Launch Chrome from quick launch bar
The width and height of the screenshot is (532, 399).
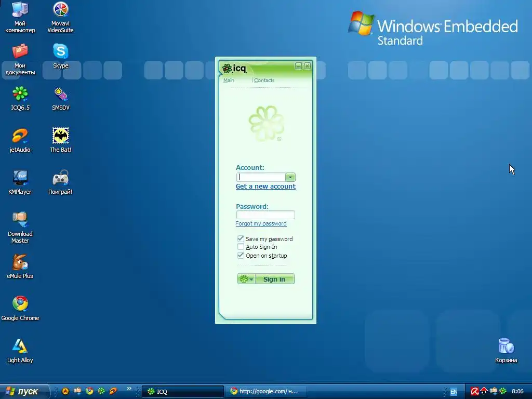[89, 391]
